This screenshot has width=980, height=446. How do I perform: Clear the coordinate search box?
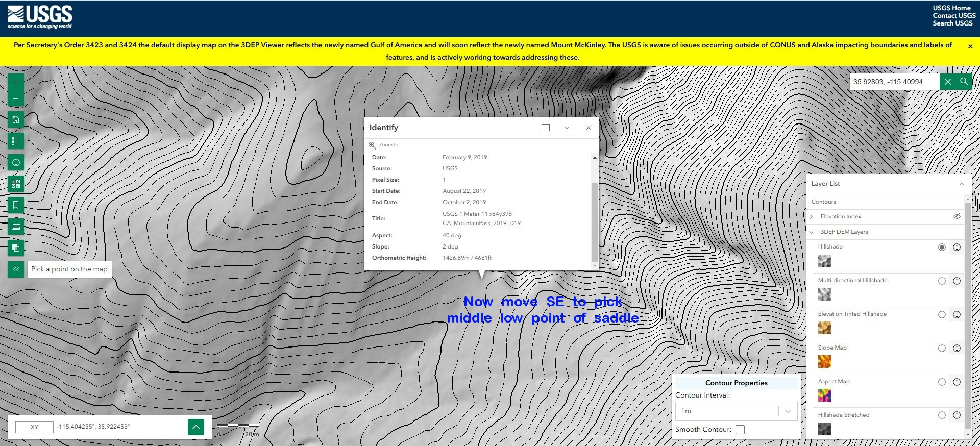(x=948, y=82)
